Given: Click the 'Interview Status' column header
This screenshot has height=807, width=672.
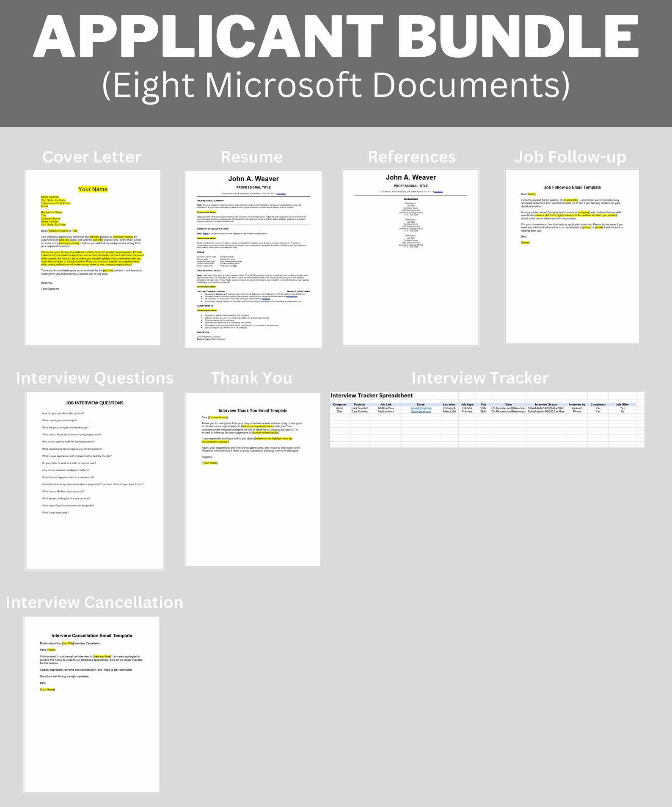Looking at the screenshot, I should click(x=546, y=404).
